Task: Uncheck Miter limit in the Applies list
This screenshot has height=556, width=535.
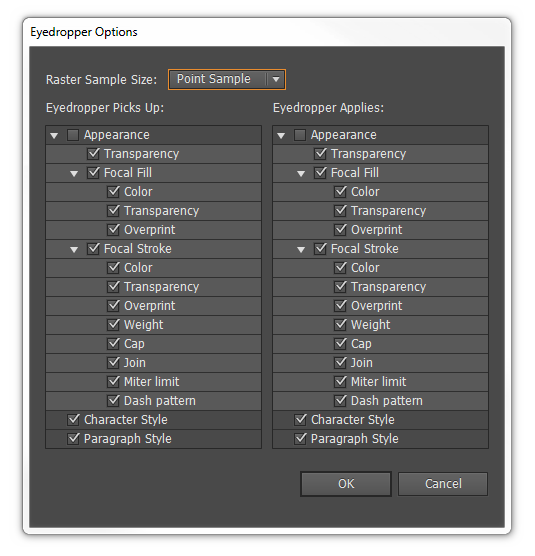Action: tap(340, 382)
